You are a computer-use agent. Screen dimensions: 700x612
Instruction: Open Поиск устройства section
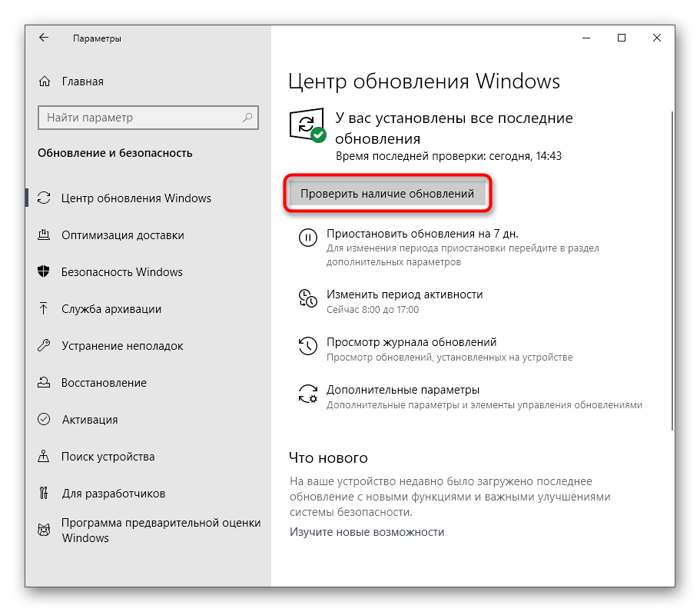(x=108, y=457)
